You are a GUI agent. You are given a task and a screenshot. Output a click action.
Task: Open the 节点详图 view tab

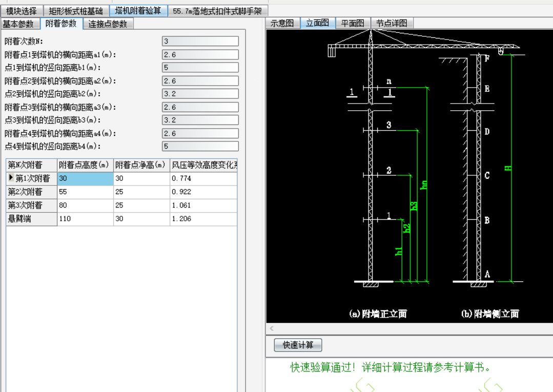pyautogui.click(x=392, y=23)
